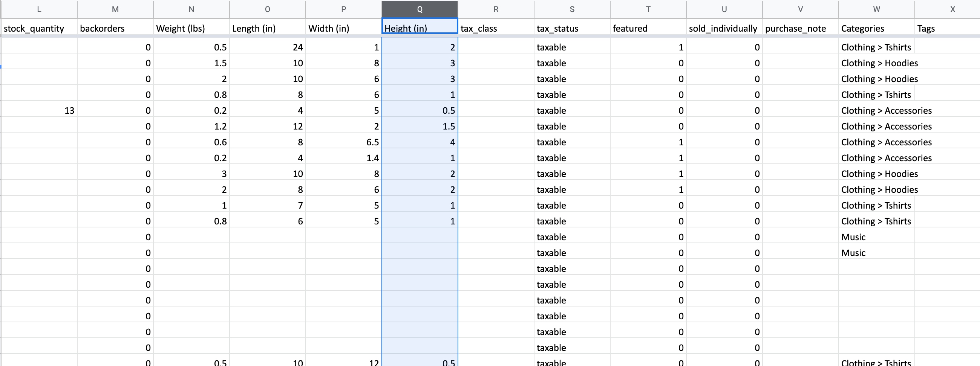Select the "sold_individually" header cell
The image size is (980, 366).
[x=724, y=29]
